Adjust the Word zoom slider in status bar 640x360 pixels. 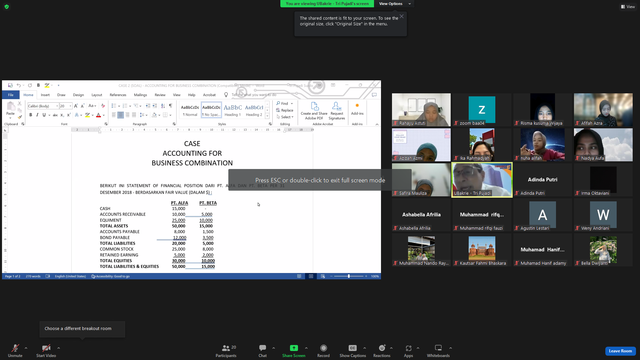click(349, 276)
